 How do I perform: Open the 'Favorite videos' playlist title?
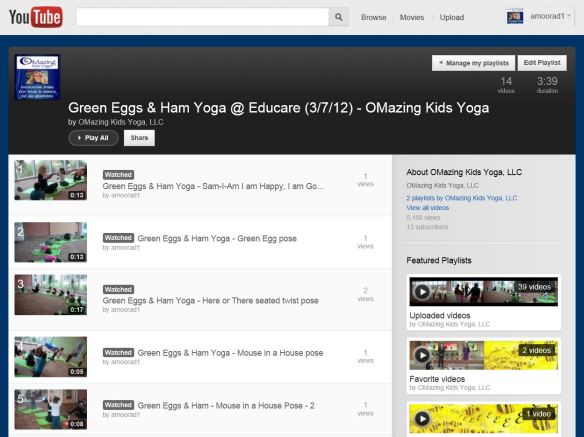point(437,379)
